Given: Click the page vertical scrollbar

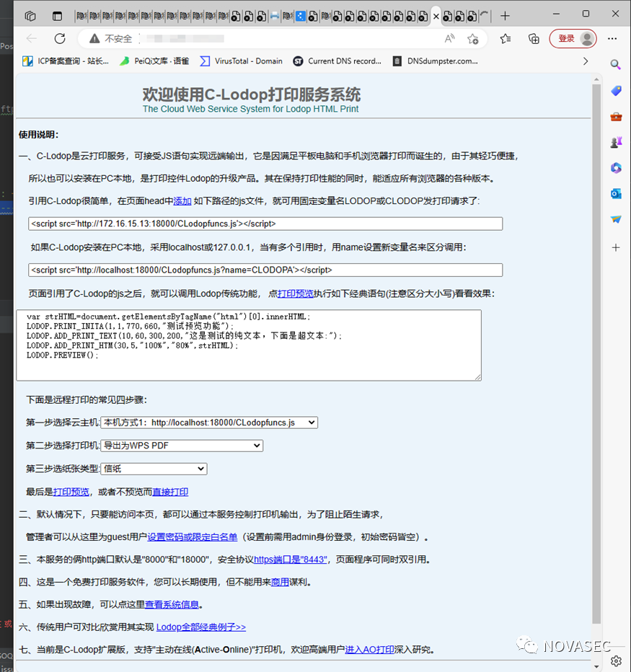Looking at the screenshot, I should pos(596,353).
